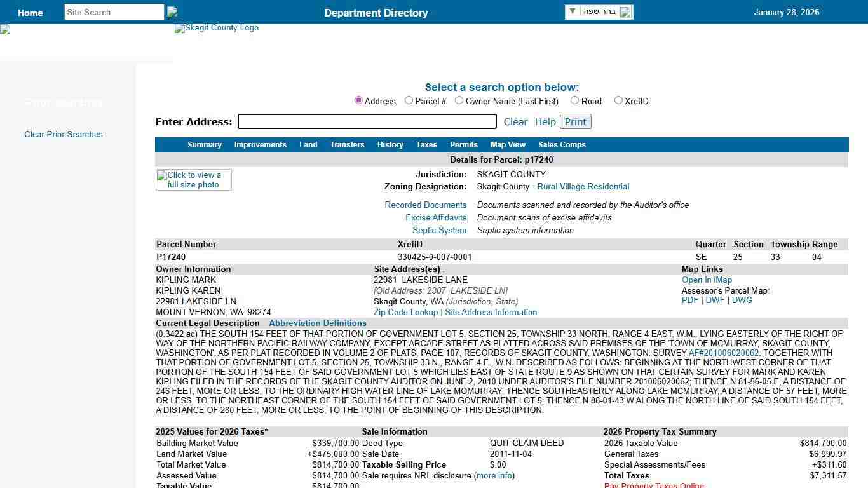
Task: Open the parcel in iMap
Action: (x=706, y=280)
